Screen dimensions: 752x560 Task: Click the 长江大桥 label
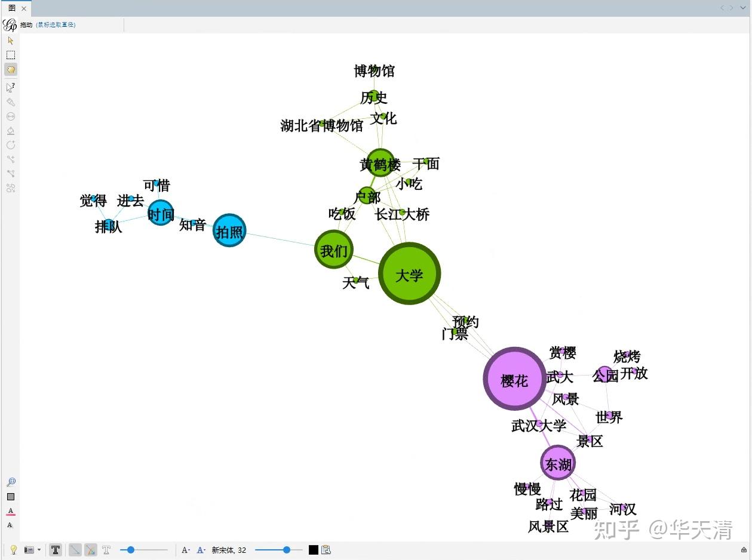pyautogui.click(x=402, y=214)
